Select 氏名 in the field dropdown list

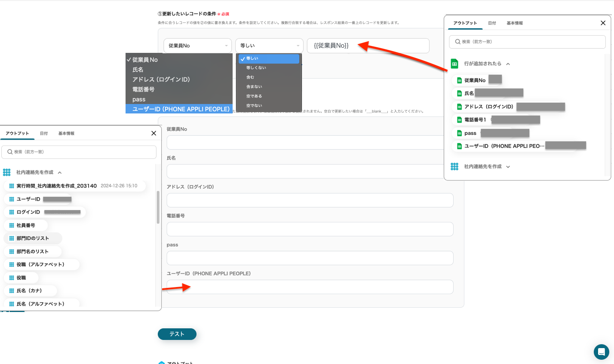(x=179, y=70)
